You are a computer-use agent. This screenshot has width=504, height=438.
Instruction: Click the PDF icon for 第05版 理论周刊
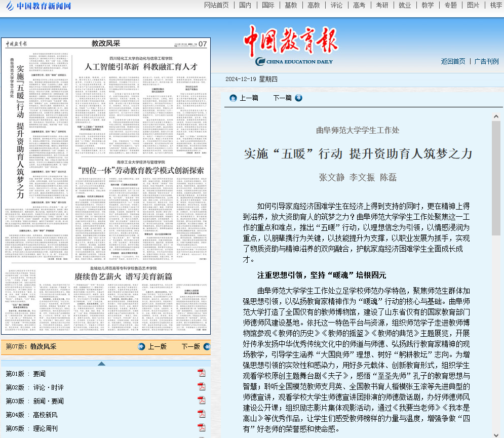tap(201, 428)
